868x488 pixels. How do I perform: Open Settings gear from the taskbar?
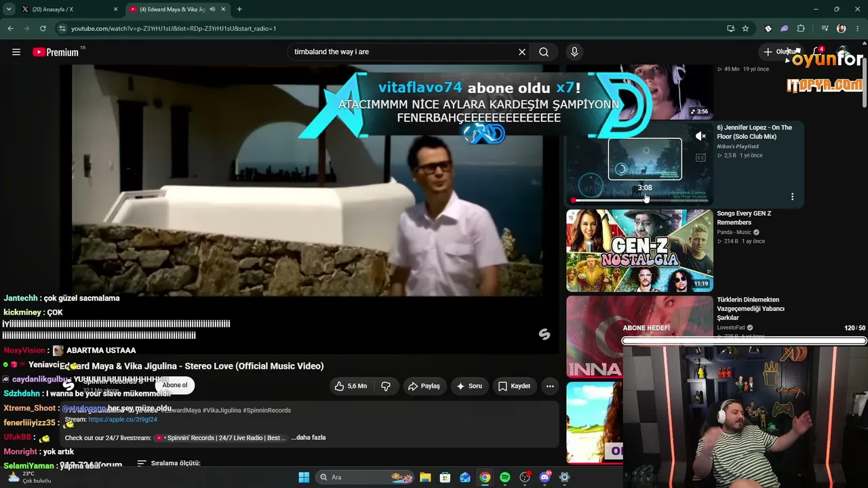point(564,477)
